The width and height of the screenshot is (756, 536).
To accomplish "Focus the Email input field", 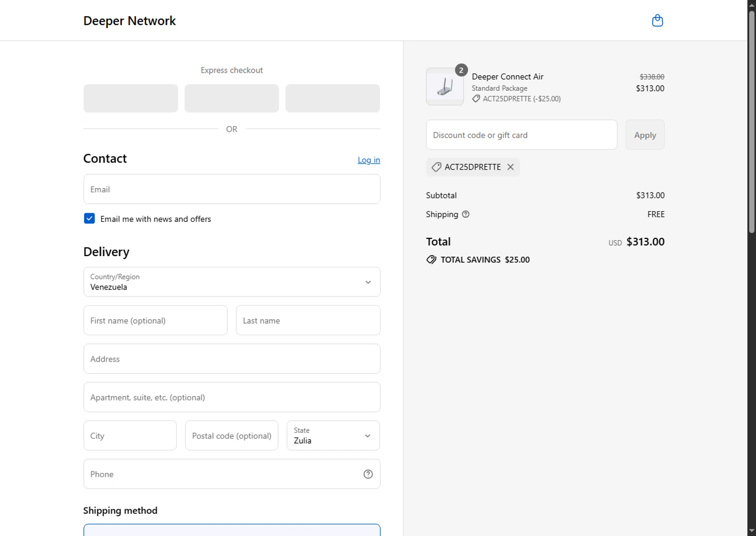I will (x=232, y=189).
